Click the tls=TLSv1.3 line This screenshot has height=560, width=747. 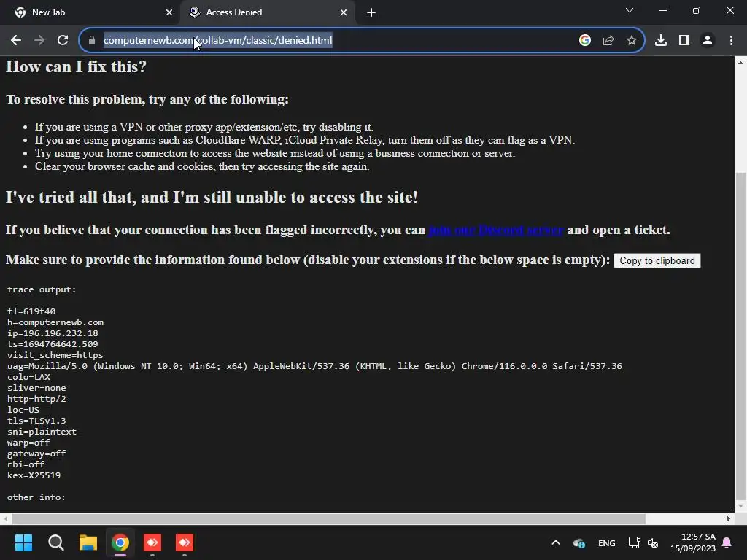point(36,421)
